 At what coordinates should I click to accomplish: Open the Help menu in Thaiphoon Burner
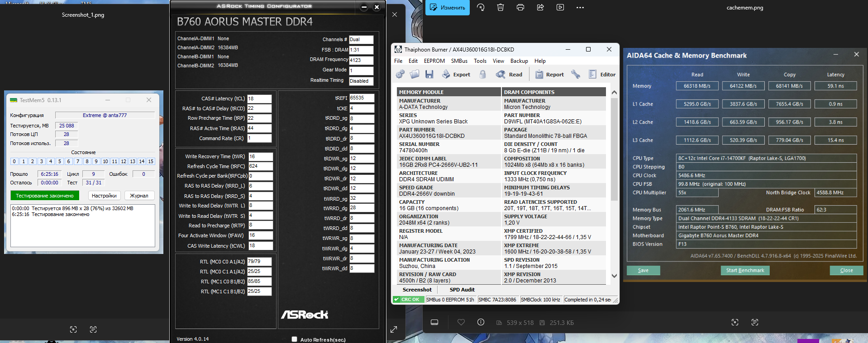coord(540,61)
